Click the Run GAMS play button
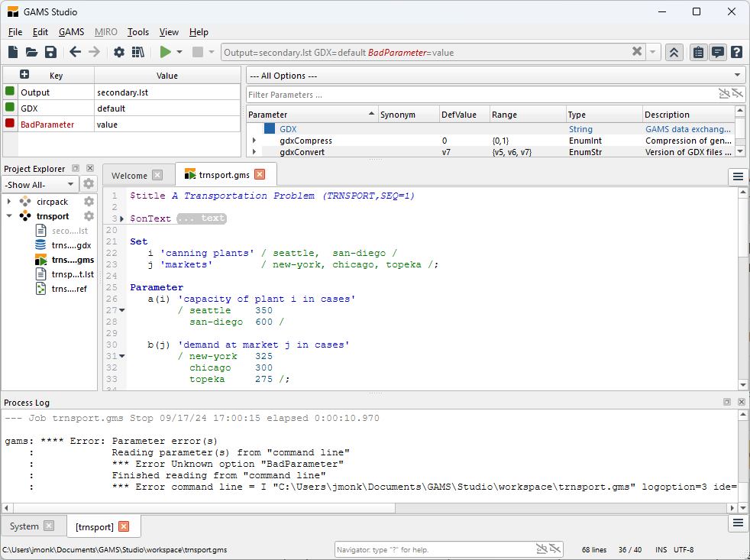This screenshot has height=560, width=750. coord(165,52)
